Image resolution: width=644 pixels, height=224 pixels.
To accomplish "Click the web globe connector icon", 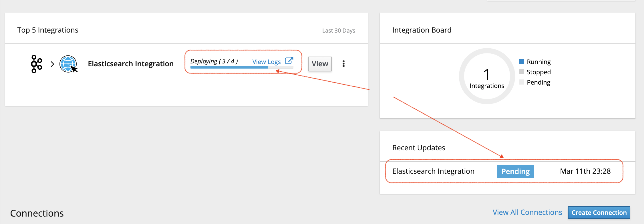I will [68, 64].
